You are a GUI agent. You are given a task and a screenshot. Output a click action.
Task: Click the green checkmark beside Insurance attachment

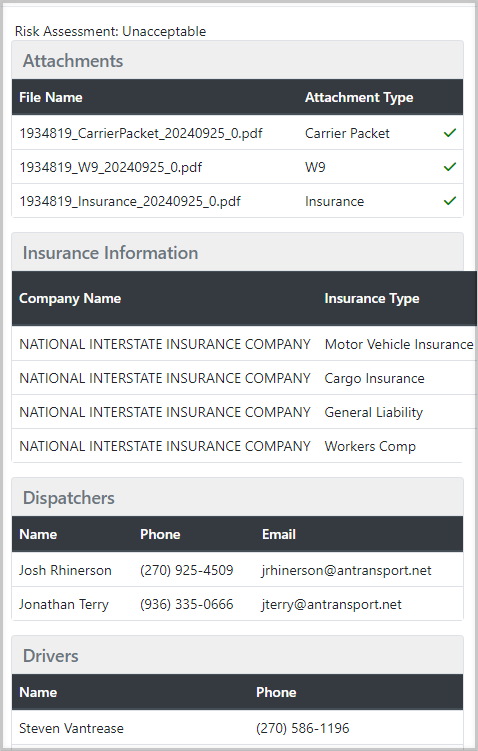[x=449, y=201]
